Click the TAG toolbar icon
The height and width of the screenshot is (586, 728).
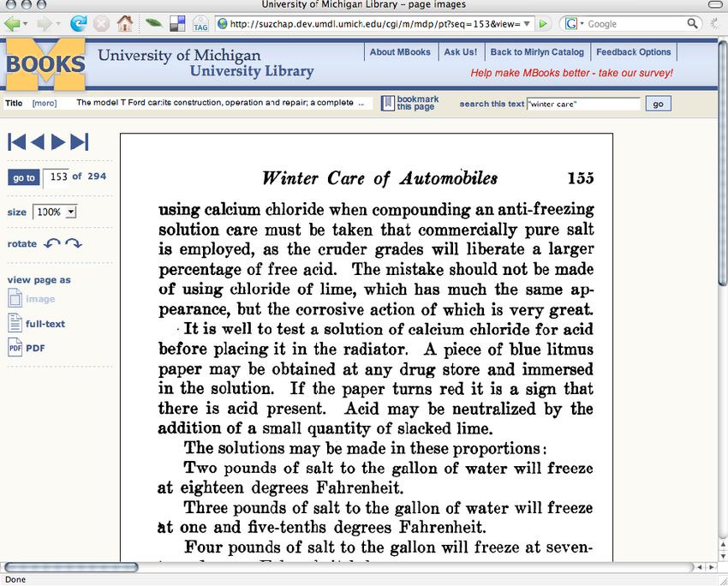point(200,24)
